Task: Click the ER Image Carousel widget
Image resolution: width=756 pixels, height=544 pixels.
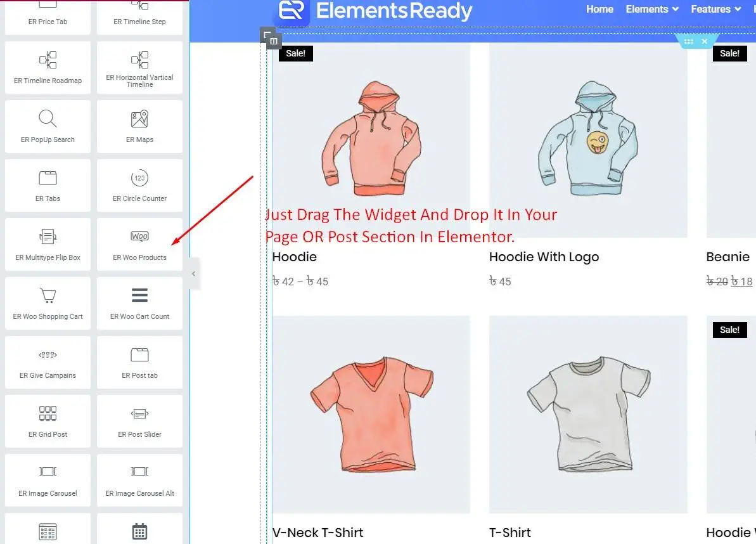Action: click(48, 480)
